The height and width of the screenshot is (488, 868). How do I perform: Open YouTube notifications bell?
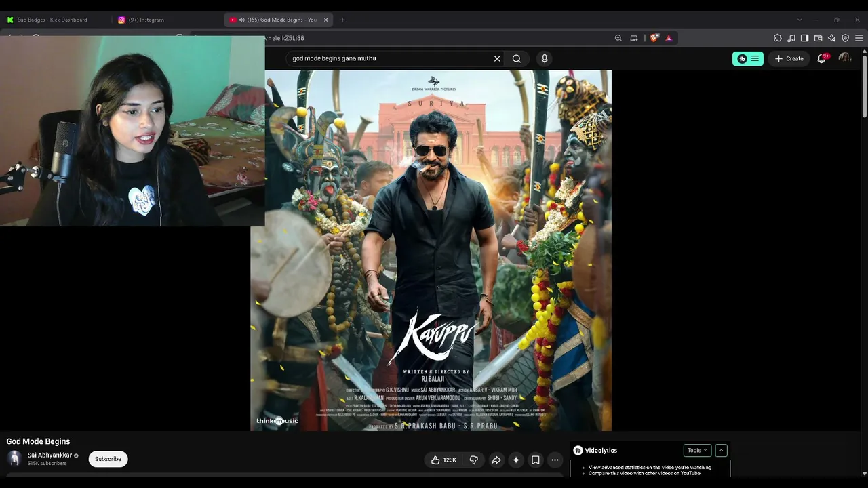point(822,58)
